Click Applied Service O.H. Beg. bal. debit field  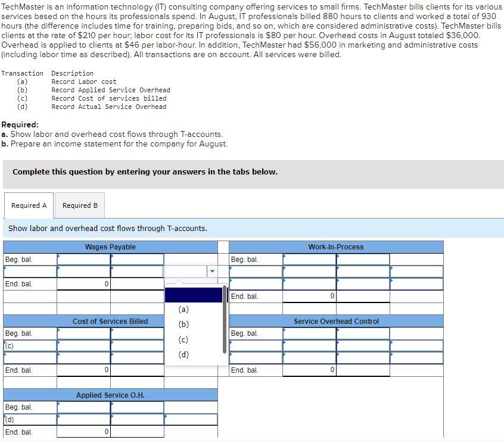click(83, 407)
